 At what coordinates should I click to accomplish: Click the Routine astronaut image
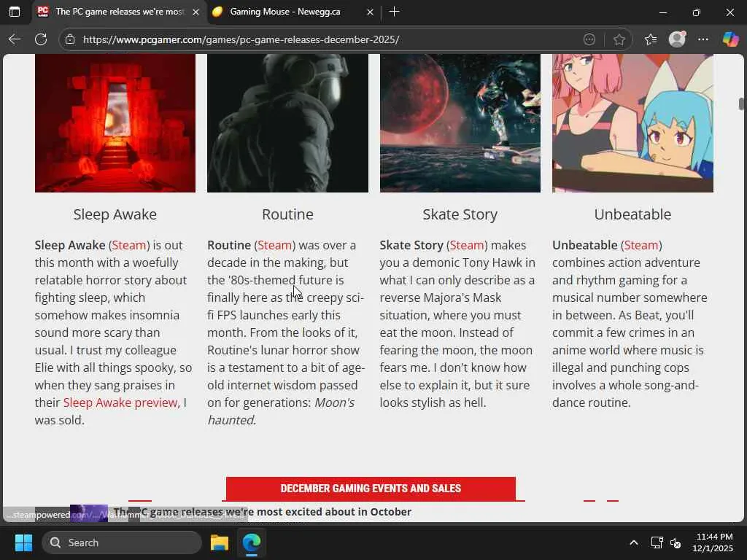[287, 122]
